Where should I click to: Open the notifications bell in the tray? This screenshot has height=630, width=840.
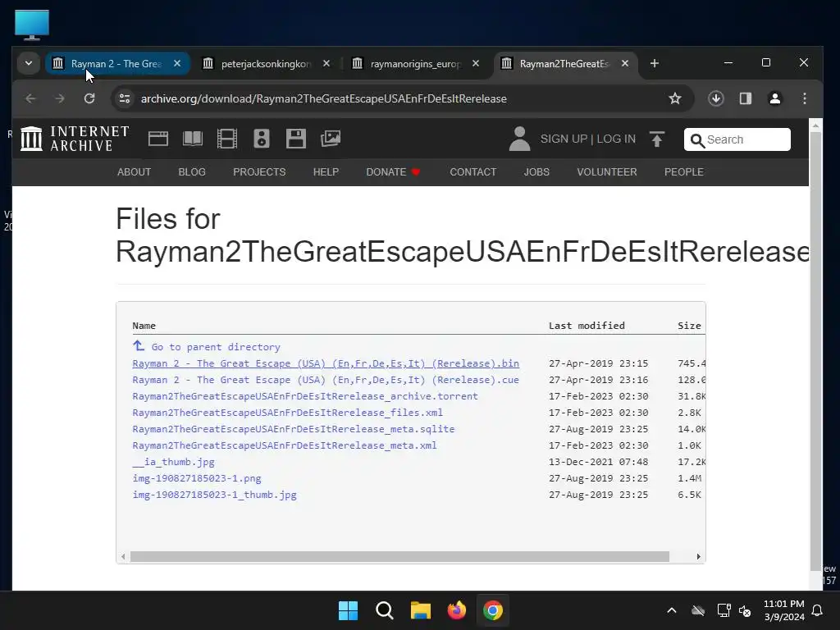tap(818, 610)
